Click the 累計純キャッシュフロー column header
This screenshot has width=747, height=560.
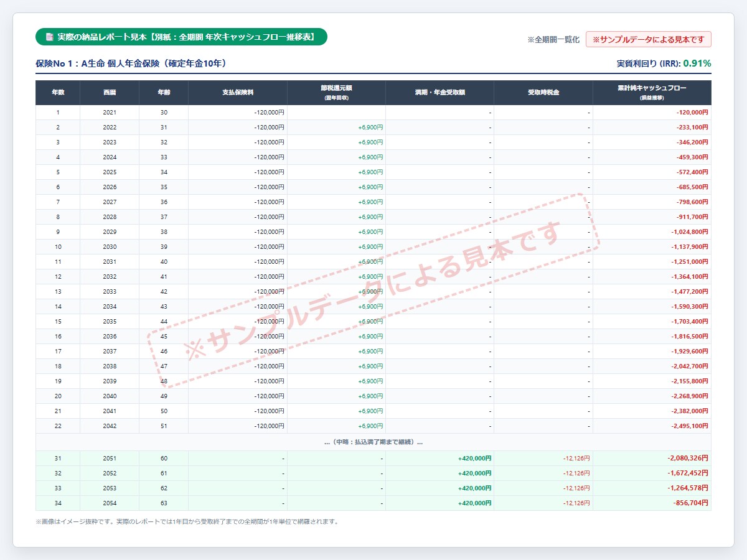[x=652, y=93]
